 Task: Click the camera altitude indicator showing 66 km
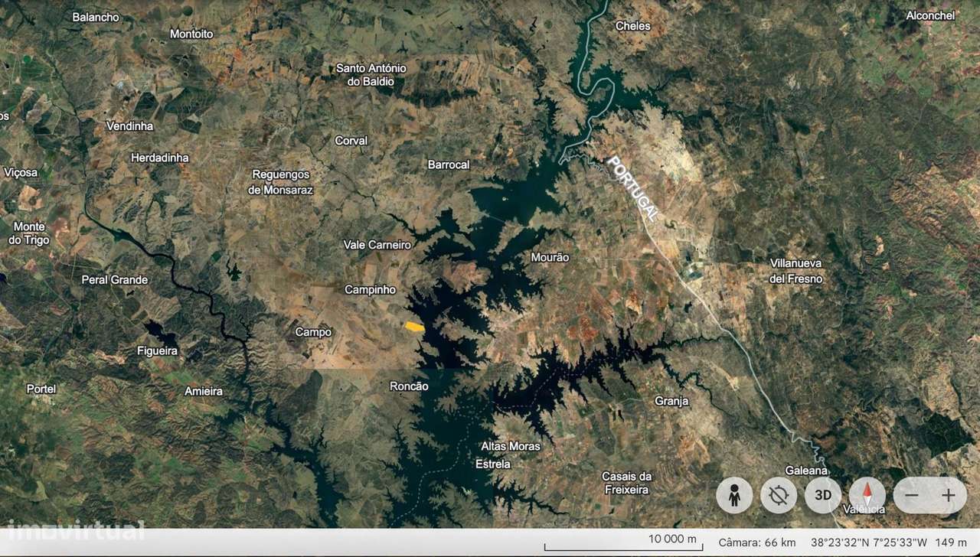click(756, 542)
